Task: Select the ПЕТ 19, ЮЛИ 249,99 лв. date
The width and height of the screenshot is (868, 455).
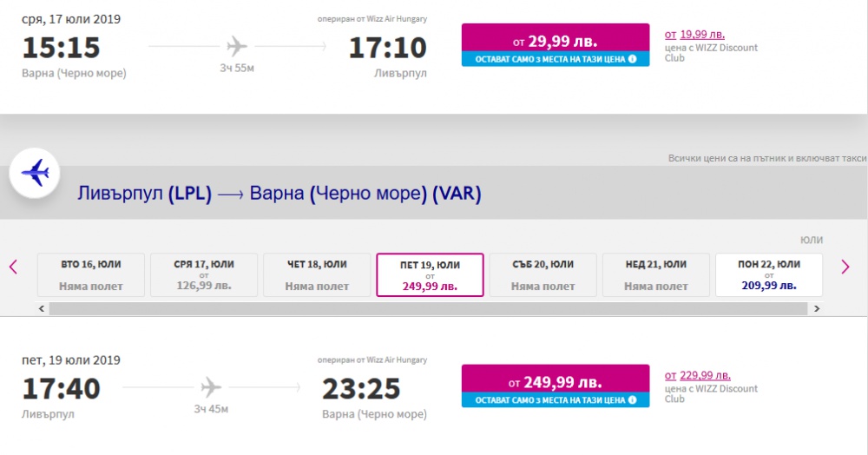Action: (x=430, y=275)
